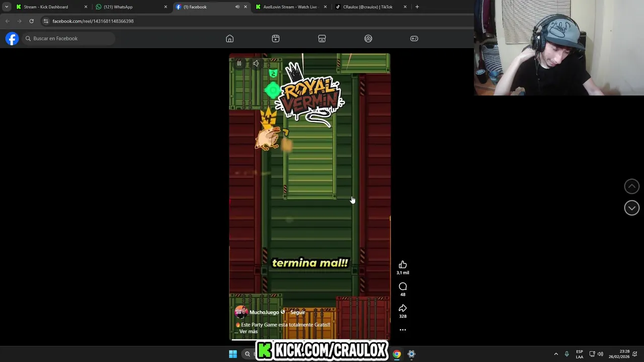Screen dimensions: 644x362
Task: Open the Reels/Video icon in Facebook navbar
Action: click(x=276, y=39)
